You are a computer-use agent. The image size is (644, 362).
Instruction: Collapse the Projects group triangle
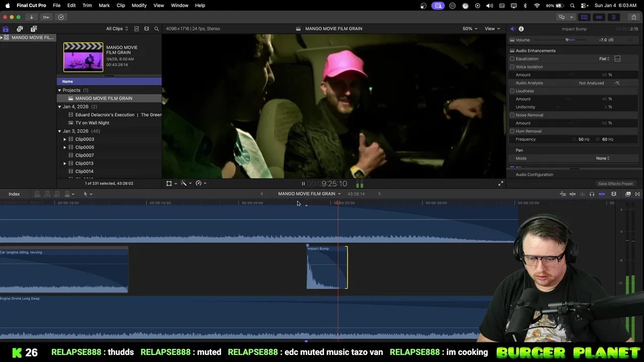[59, 90]
